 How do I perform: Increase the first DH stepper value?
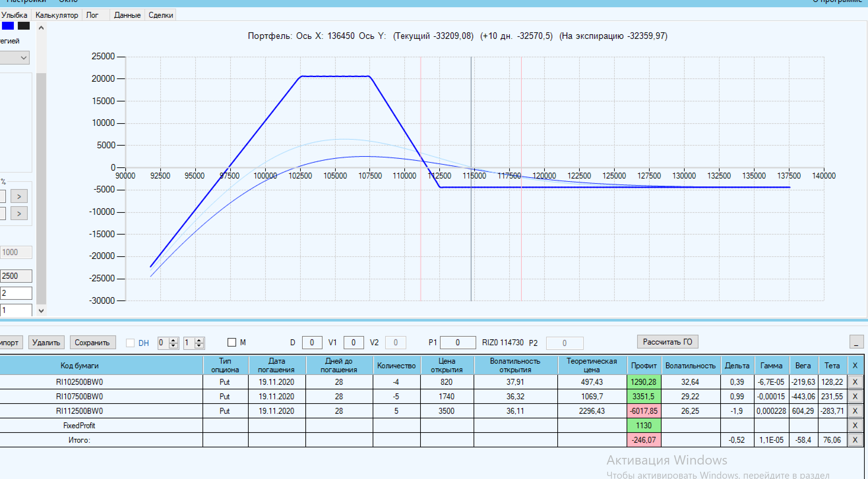[x=173, y=340]
